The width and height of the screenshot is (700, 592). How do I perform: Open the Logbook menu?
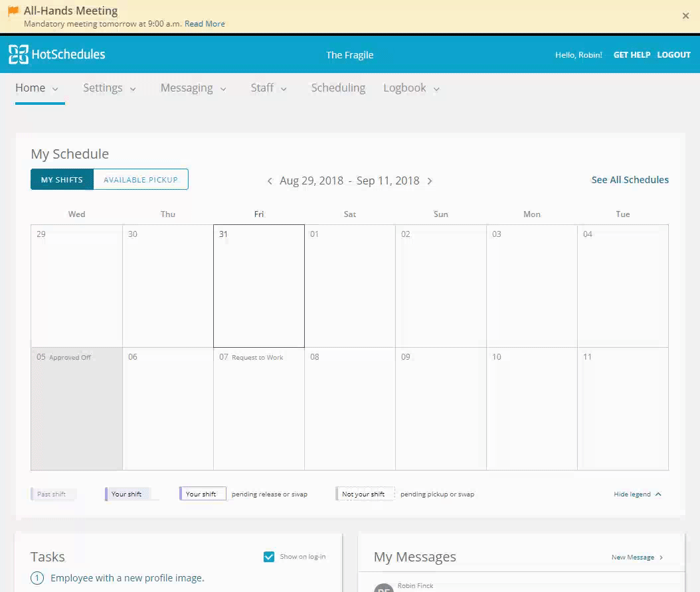pos(411,88)
